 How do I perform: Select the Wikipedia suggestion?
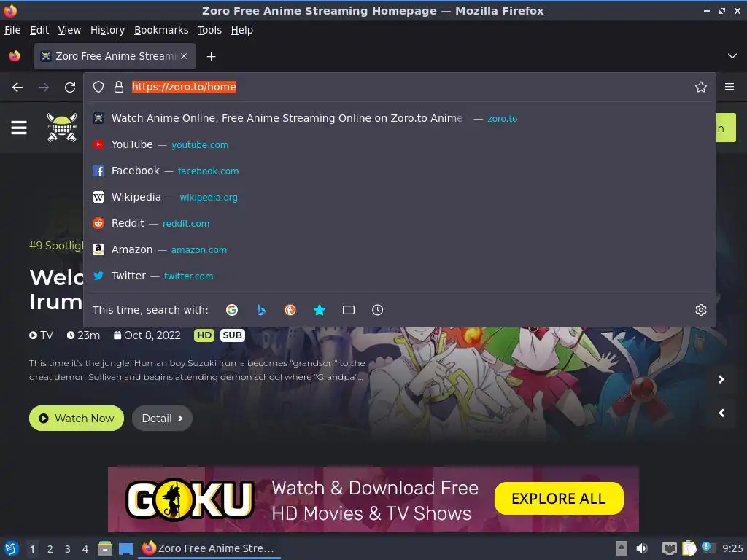tap(399, 197)
